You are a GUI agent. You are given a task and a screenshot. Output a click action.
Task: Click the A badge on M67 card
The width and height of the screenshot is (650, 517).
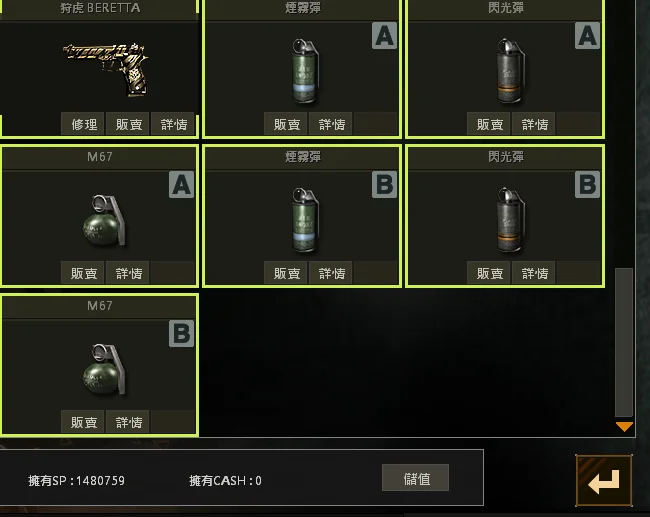pyautogui.click(x=181, y=184)
